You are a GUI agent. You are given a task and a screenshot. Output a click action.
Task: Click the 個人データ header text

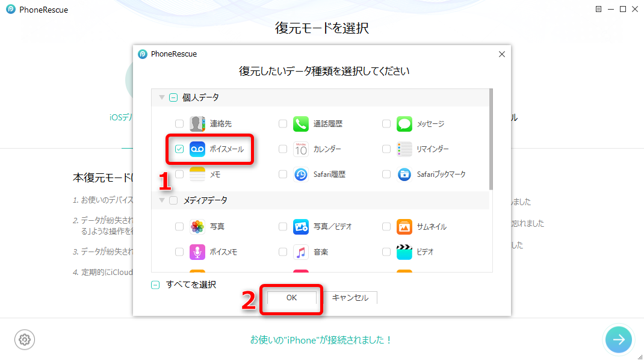tap(200, 97)
